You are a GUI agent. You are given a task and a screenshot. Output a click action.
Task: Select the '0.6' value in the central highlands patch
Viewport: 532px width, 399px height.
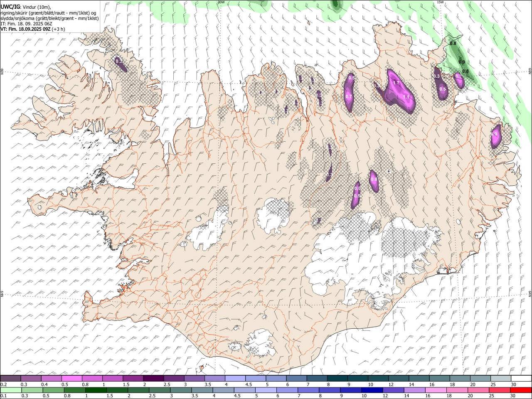[357, 189]
